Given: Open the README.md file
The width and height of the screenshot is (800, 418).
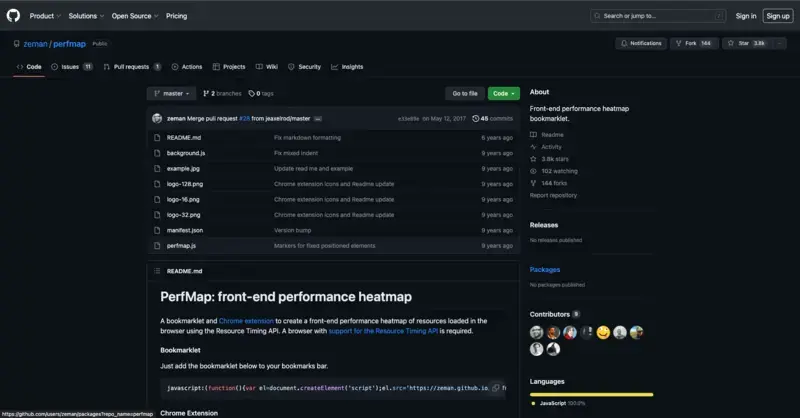Looking at the screenshot, I should pyautogui.click(x=184, y=138).
